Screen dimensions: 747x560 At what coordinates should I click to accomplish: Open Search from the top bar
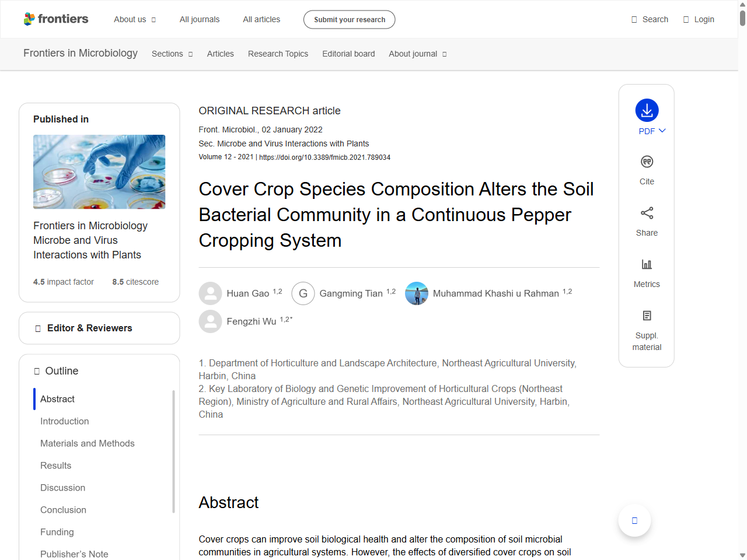649,19
